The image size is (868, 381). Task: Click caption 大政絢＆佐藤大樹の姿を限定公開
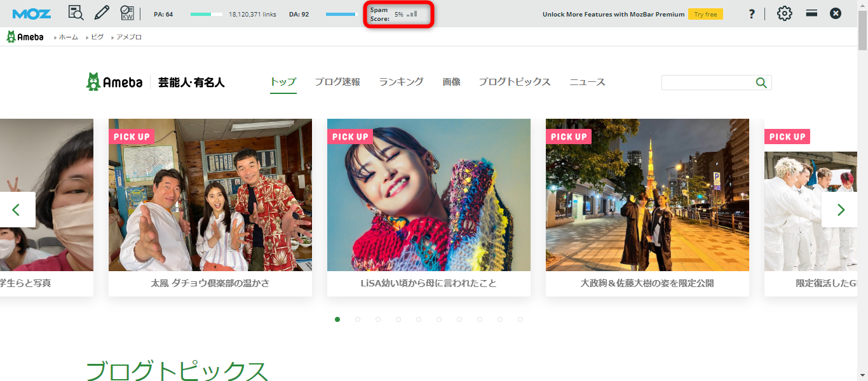point(648,283)
